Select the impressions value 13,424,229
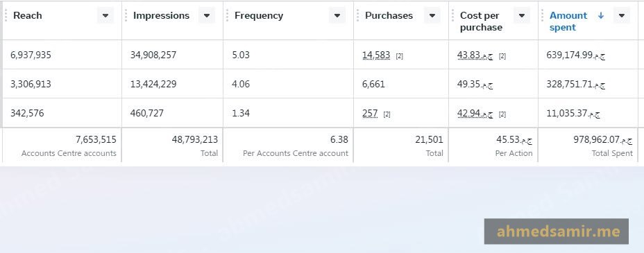 [153, 84]
